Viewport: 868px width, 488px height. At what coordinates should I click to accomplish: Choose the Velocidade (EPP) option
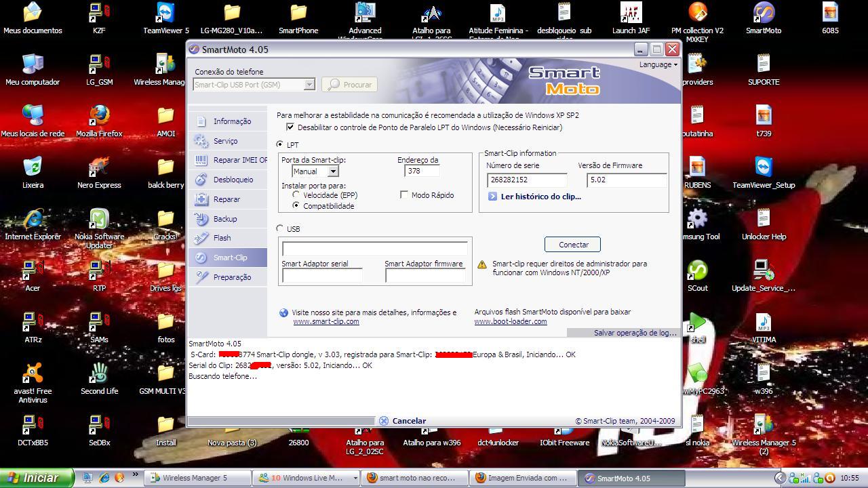coord(296,195)
